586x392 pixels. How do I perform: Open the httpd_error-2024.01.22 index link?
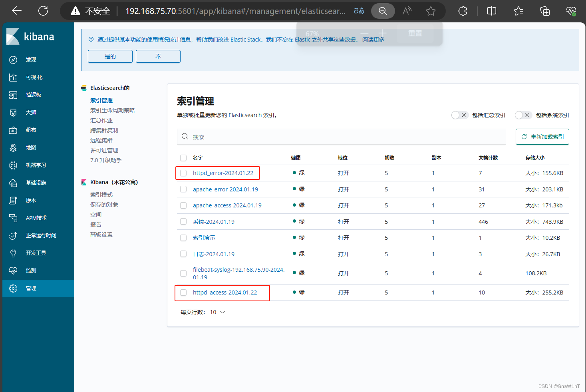coord(223,173)
